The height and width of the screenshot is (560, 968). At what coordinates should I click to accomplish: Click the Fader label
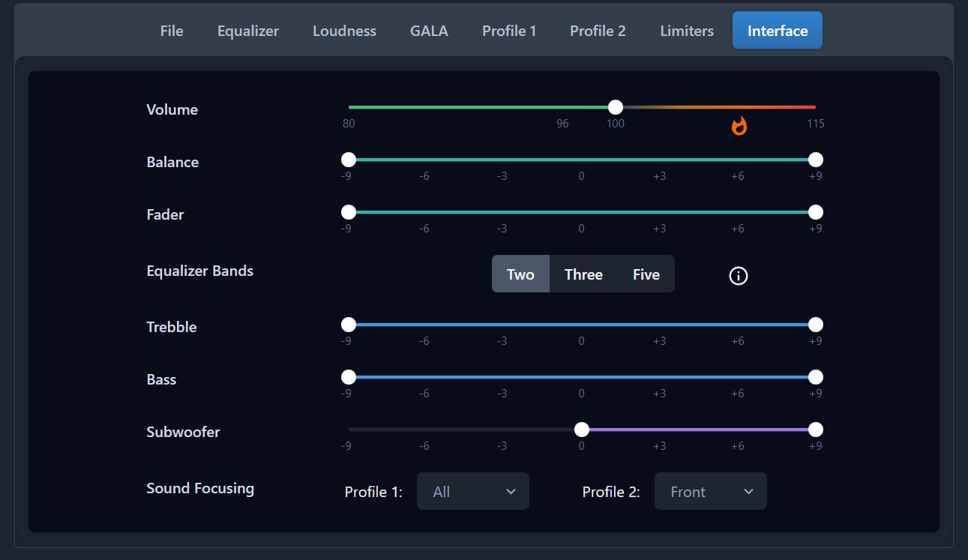click(165, 214)
